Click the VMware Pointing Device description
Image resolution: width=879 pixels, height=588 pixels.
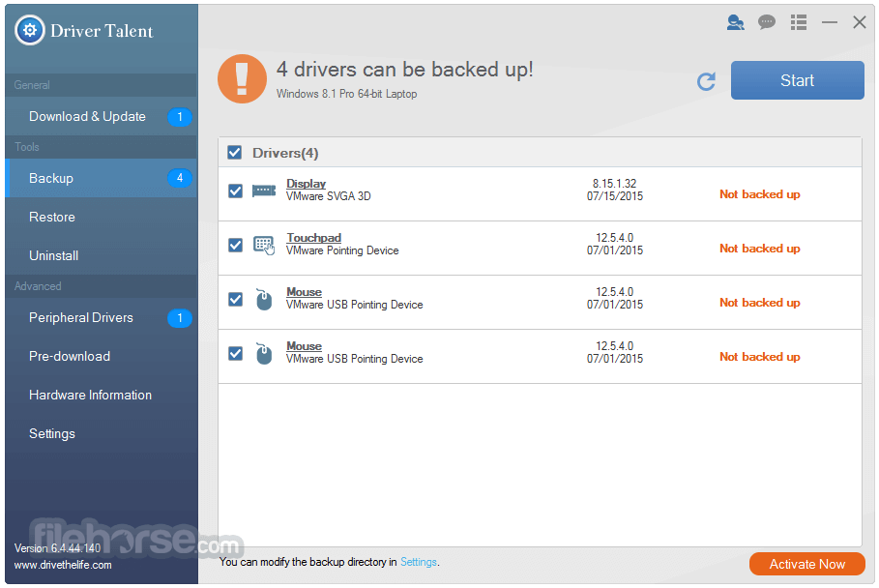342,250
